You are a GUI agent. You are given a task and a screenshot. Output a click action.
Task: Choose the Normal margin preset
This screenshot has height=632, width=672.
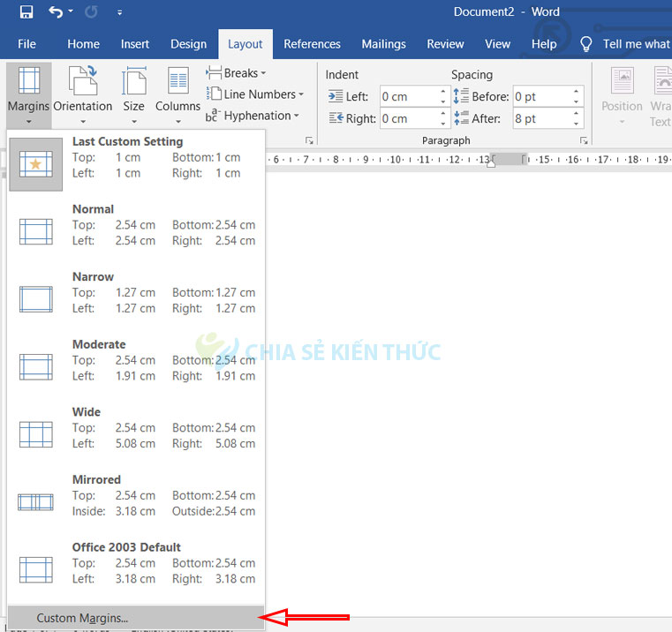pos(136,232)
